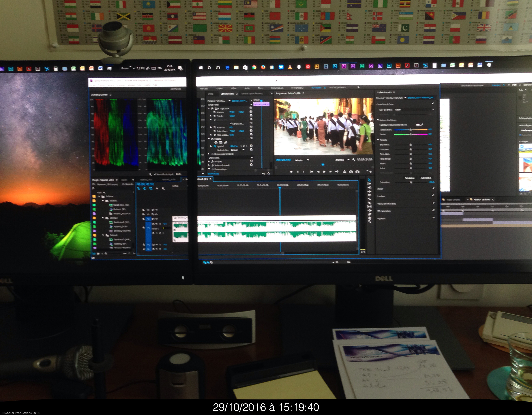Click the Automatique tone button
Viewport: 532px width, 415px height.
(426, 178)
